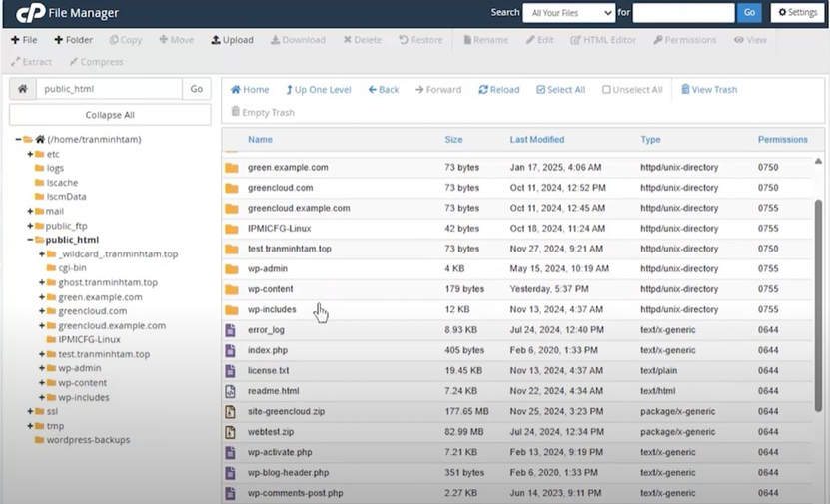This screenshot has height=504, width=830.
Task: Expand the ssl folder in the tree
Action: pos(30,411)
